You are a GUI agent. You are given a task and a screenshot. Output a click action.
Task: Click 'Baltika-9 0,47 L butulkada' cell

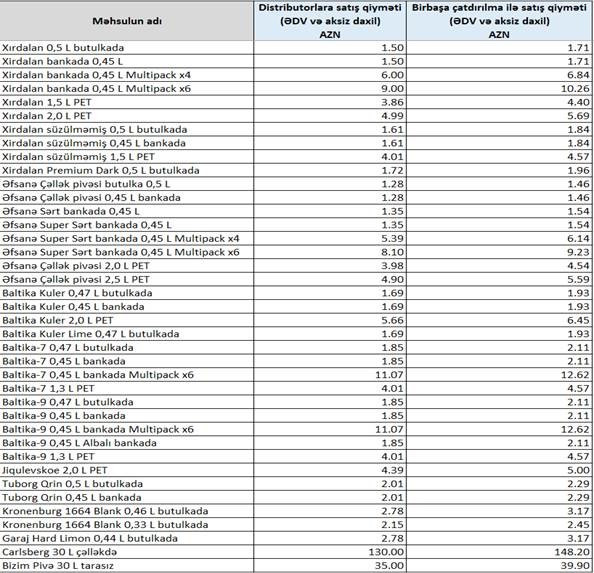coord(127,402)
